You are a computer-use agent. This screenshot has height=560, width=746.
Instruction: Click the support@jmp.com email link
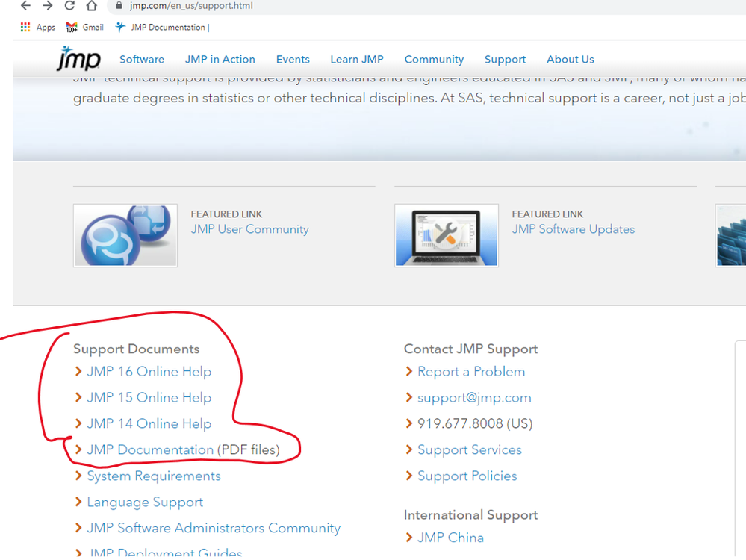474,398
